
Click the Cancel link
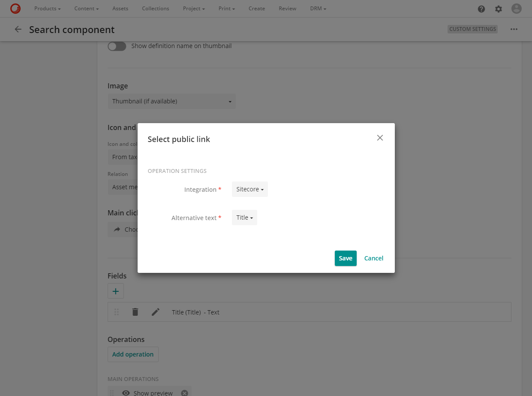(x=374, y=258)
